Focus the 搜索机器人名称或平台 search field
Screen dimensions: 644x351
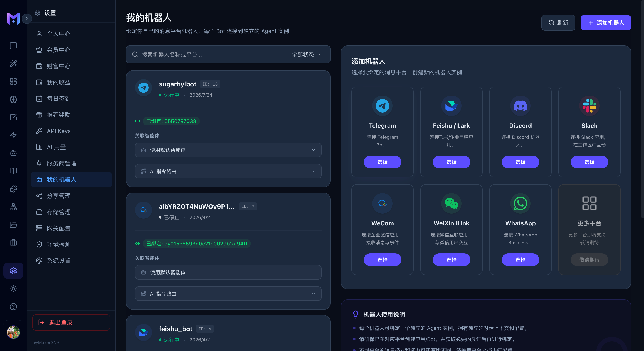coord(206,54)
